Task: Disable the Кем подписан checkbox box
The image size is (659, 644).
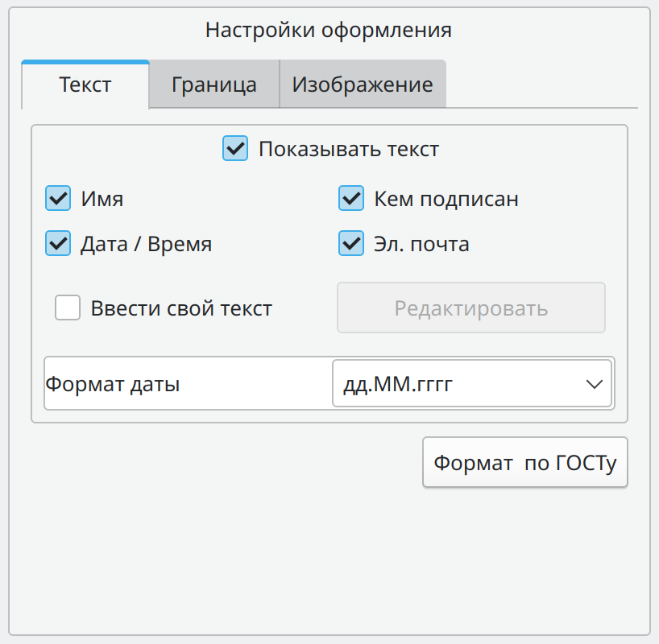Action: (x=351, y=198)
